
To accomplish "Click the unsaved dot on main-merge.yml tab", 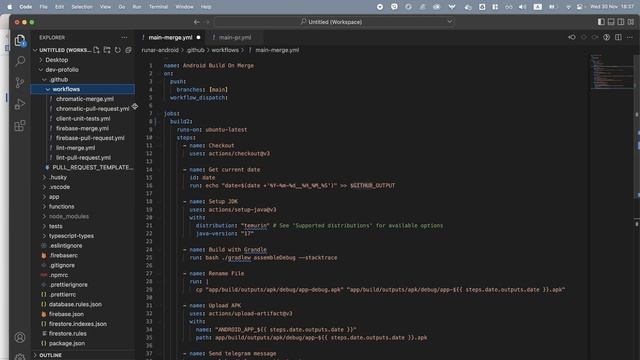I will [198, 38].
